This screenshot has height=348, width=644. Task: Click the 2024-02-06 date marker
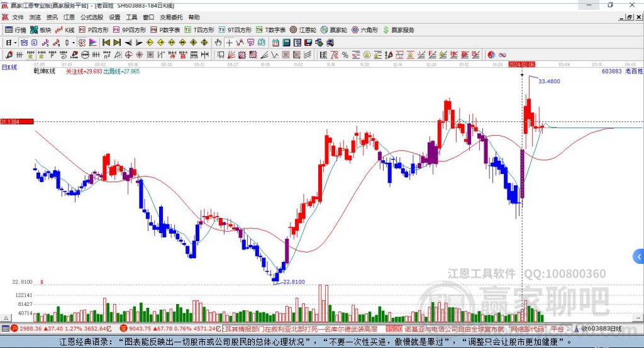521,65
